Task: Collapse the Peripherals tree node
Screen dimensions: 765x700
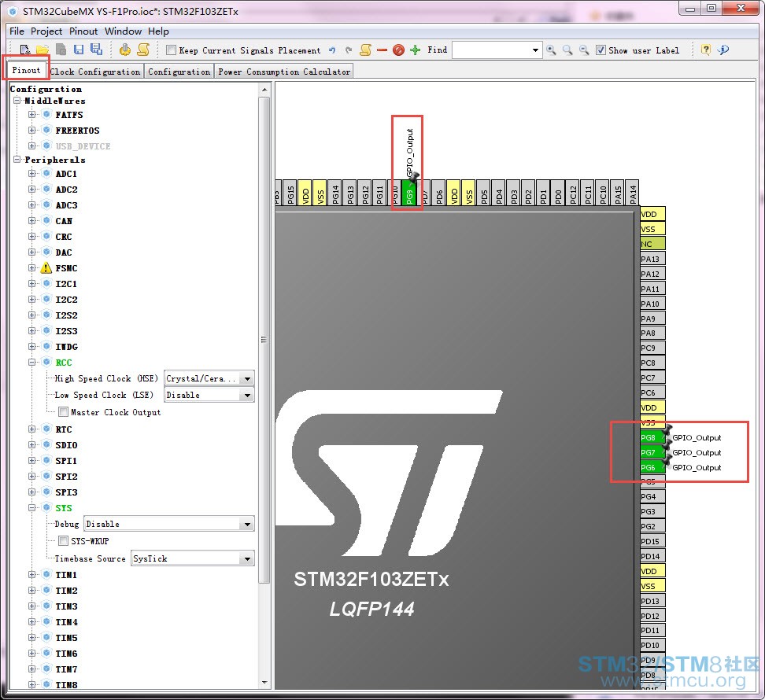Action: [17, 160]
